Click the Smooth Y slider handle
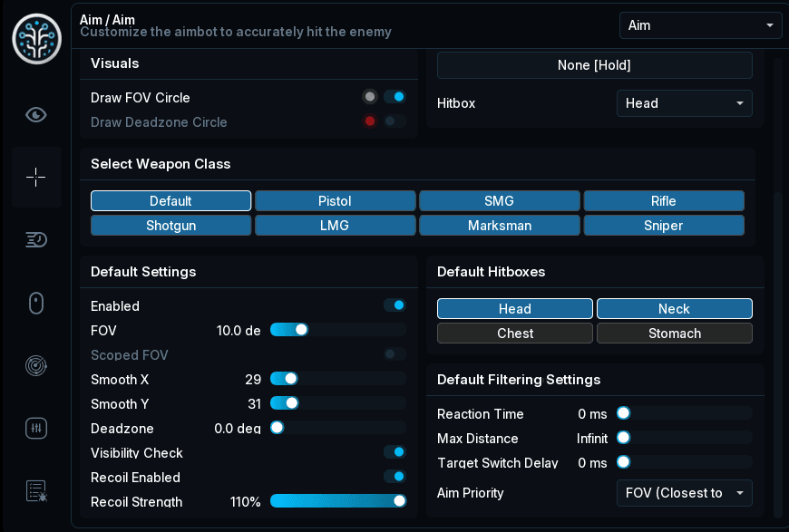The image size is (789, 532). [292, 402]
